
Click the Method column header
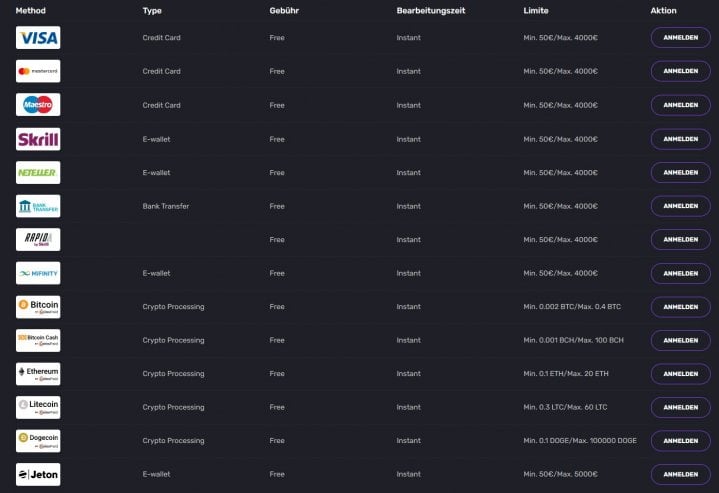tap(31, 11)
